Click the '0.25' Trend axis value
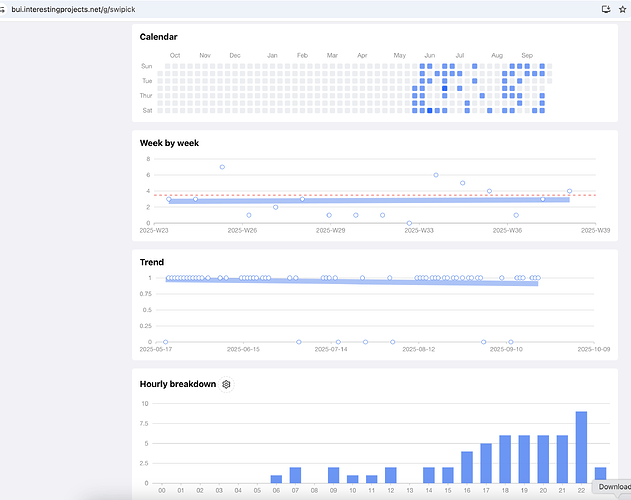 coord(146,326)
